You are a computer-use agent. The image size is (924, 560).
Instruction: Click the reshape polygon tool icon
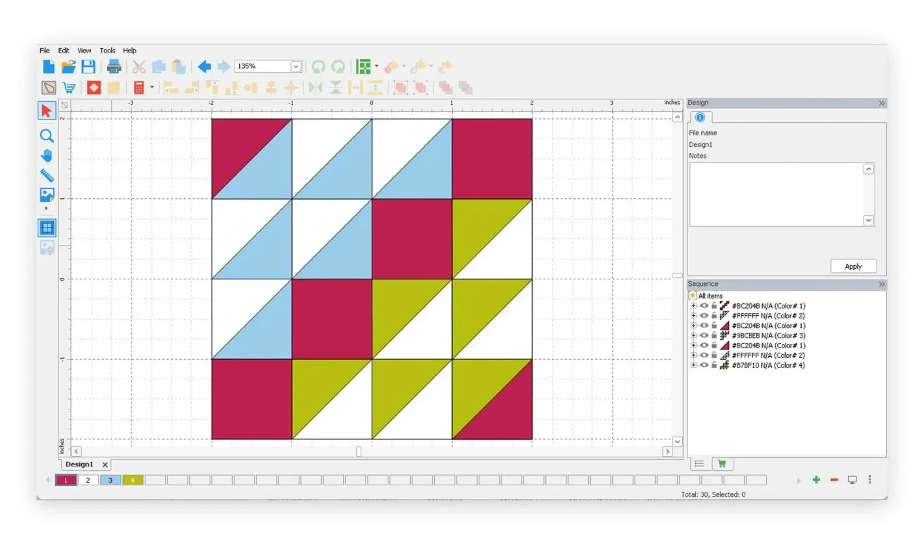pyautogui.click(x=49, y=87)
